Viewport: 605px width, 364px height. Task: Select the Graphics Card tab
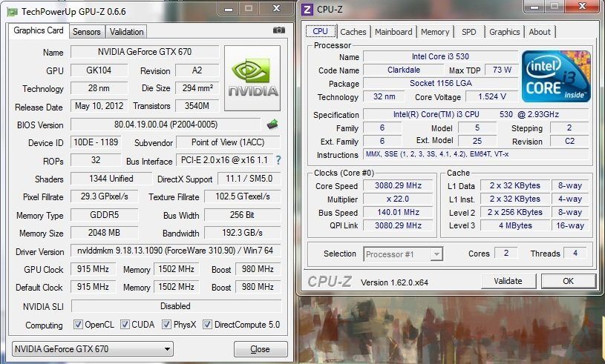click(x=39, y=30)
